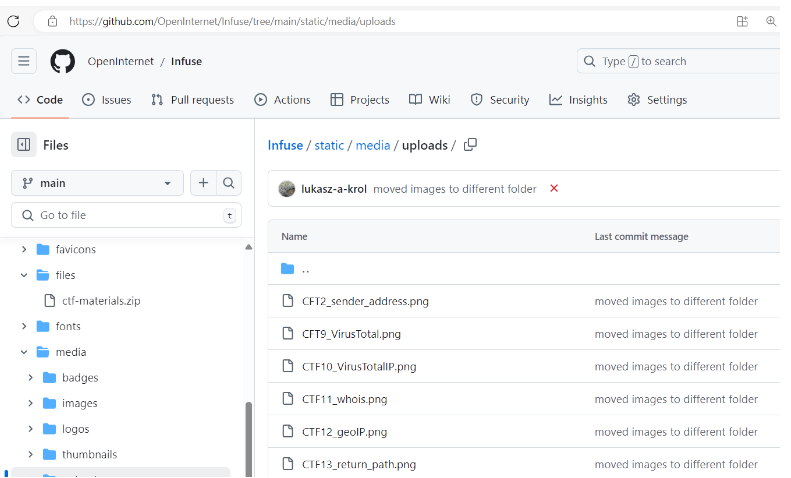
Task: Expand the images folder chevron
Action: coord(30,403)
